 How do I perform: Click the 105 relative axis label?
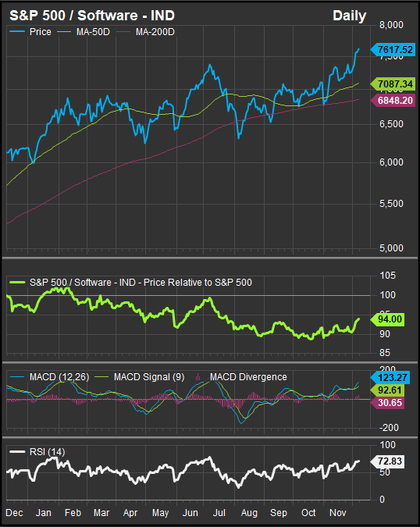pyautogui.click(x=387, y=276)
